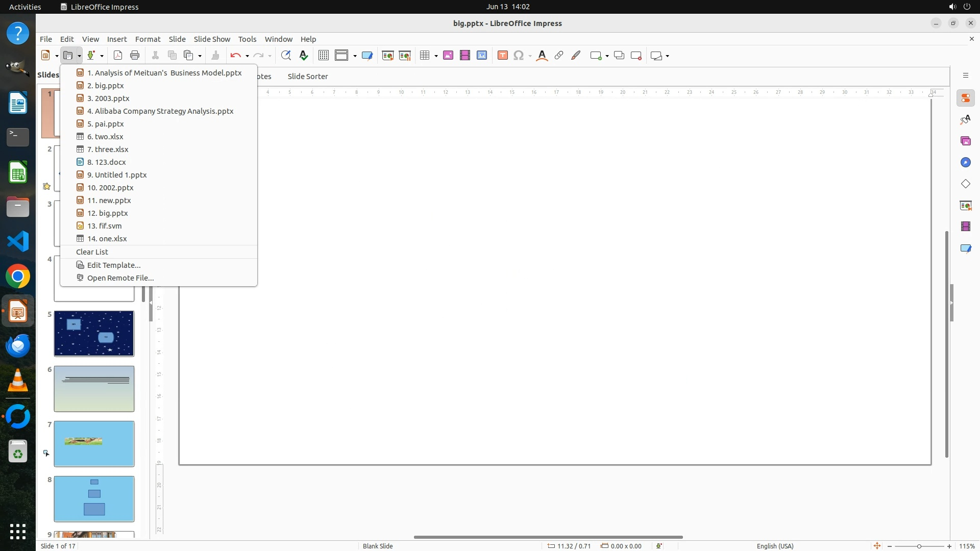Click Insert Audio or Video icon
Viewport: 980px width, 551px height.
(x=465, y=56)
